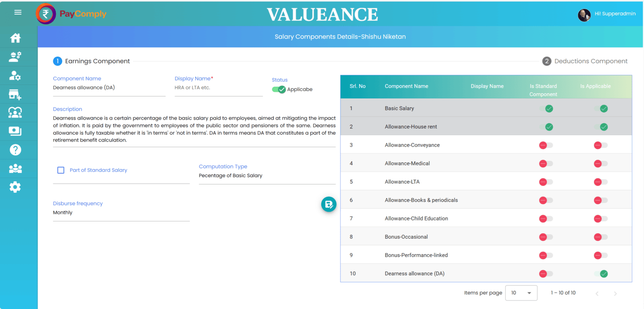The height and width of the screenshot is (309, 644).
Task: Open the help question mark icon
Action: coord(15,150)
